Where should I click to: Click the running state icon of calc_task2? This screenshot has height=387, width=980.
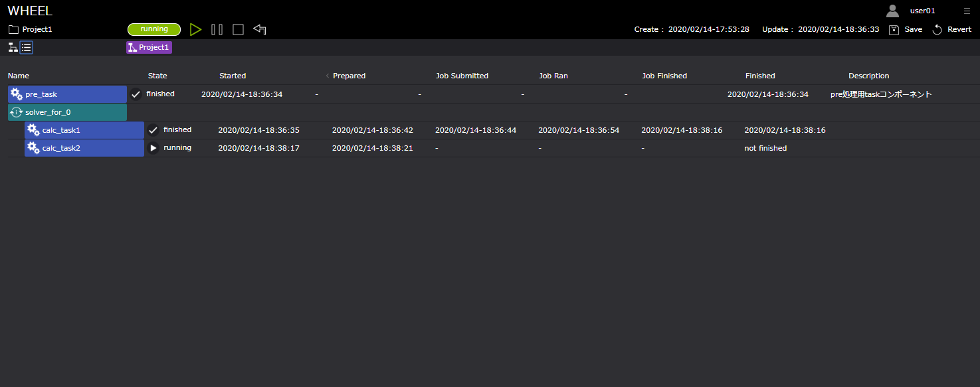(153, 148)
